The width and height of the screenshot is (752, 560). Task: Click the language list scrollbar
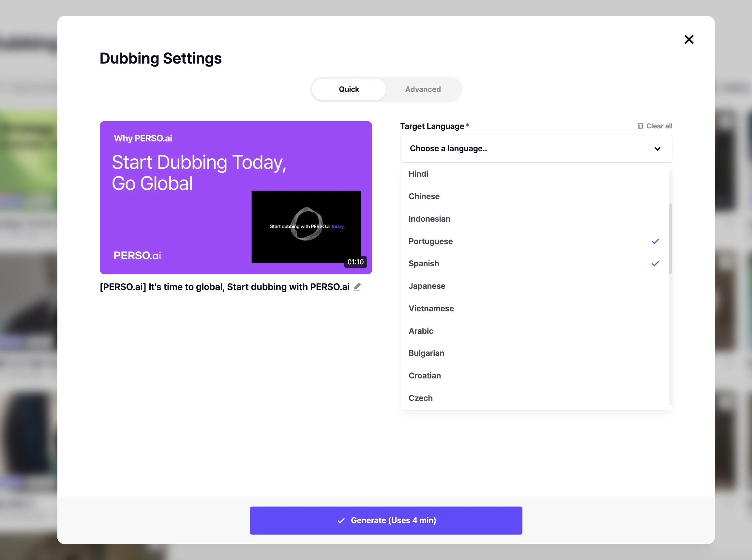click(x=670, y=238)
